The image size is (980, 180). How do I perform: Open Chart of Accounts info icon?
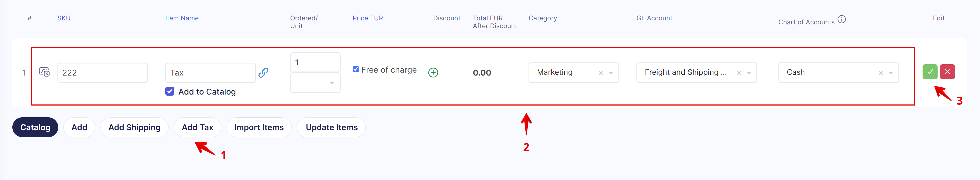point(841,19)
